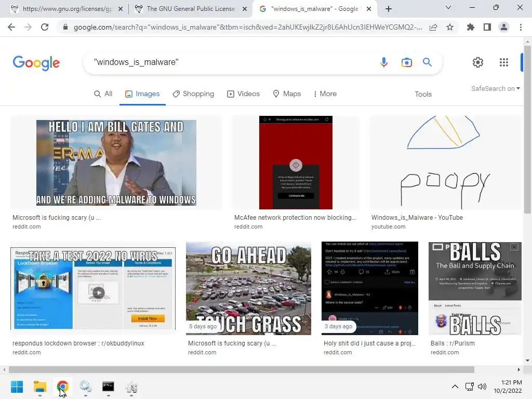Image resolution: width=532 pixels, height=399 pixels.
Task: Switch to the Maps tab
Action: point(287,94)
